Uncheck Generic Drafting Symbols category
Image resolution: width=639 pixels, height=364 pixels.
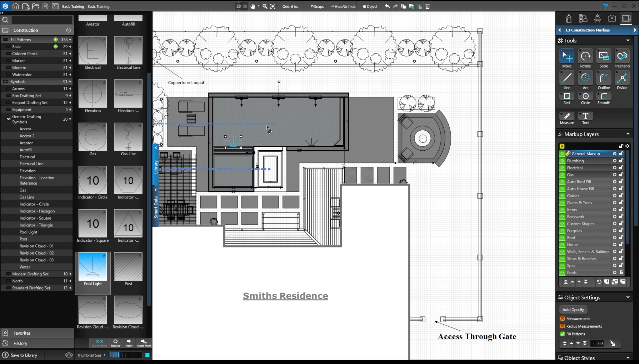[9, 119]
